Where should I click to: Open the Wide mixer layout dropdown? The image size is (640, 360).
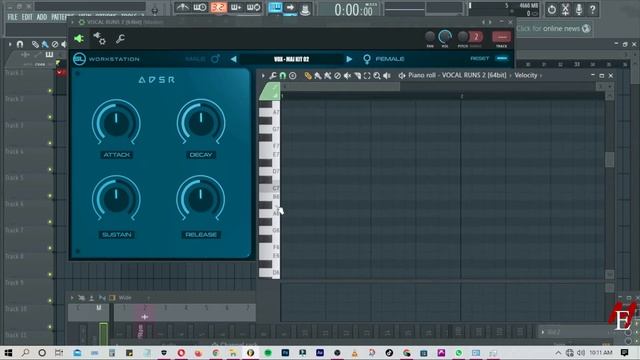[x=125, y=298]
